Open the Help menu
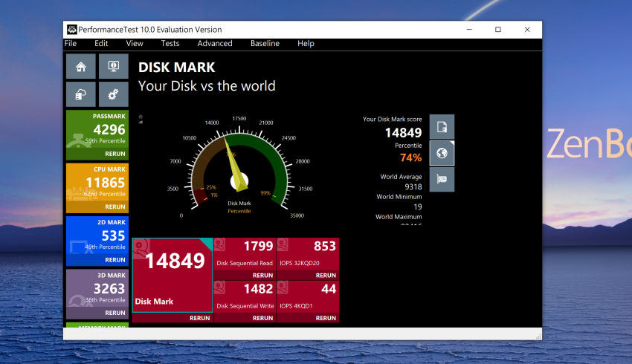Viewport: 632px width, 364px height. [x=306, y=44]
